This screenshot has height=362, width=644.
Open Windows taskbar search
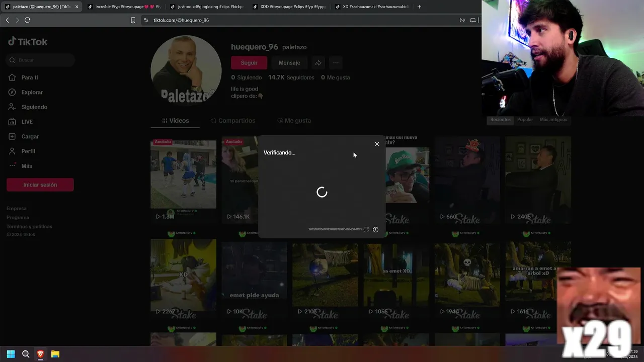click(x=26, y=354)
